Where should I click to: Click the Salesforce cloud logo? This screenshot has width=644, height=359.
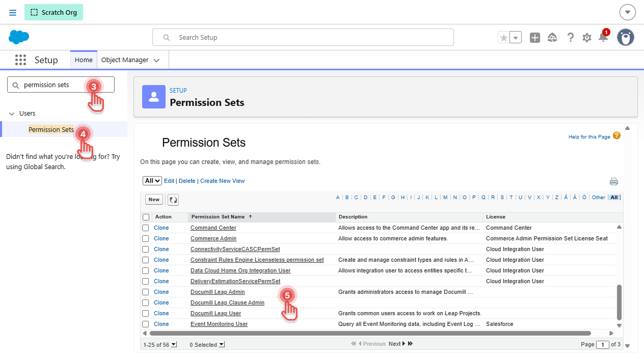[x=19, y=37]
